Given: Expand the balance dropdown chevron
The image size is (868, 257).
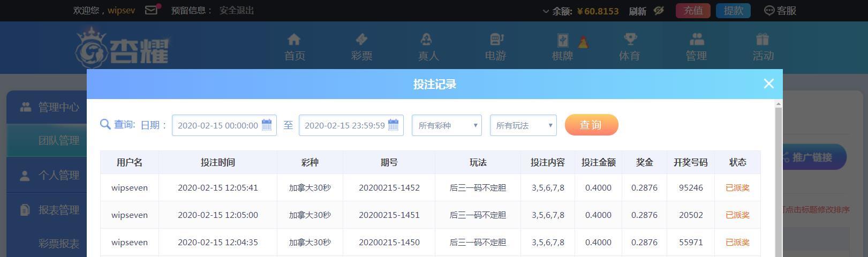Looking at the screenshot, I should [546, 11].
